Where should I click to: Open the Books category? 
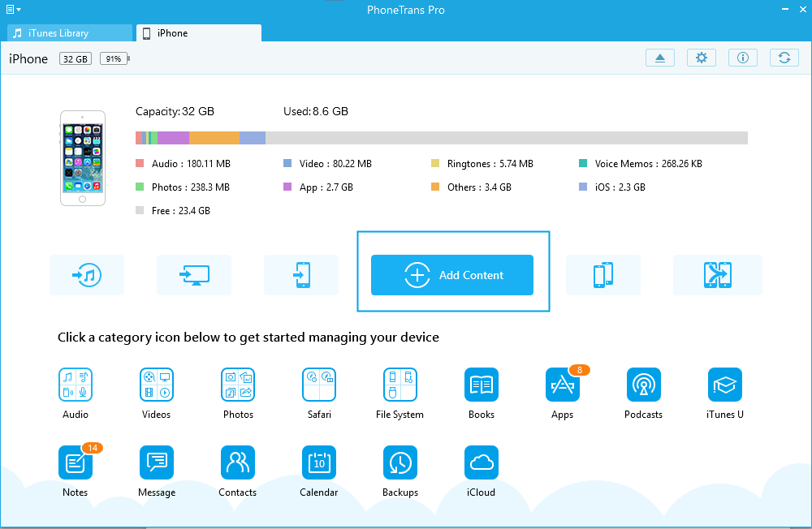tap(481, 385)
